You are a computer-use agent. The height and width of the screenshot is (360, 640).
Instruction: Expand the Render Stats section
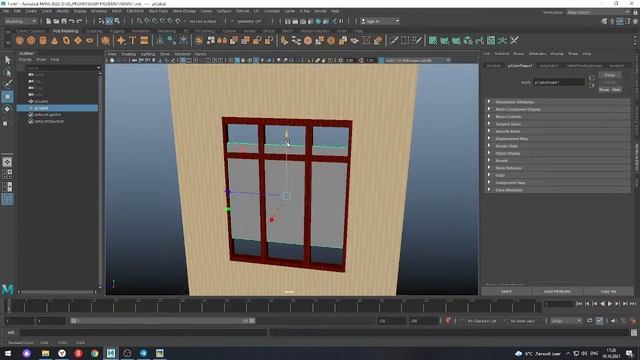[x=558, y=146]
